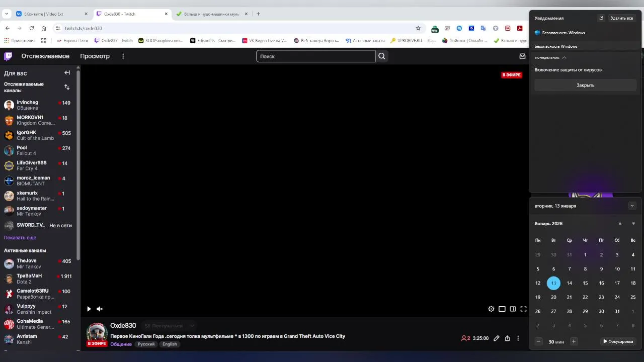Select the Oxde830 - Twitch tab
The width and height of the screenshot is (644, 362).
(132, 14)
